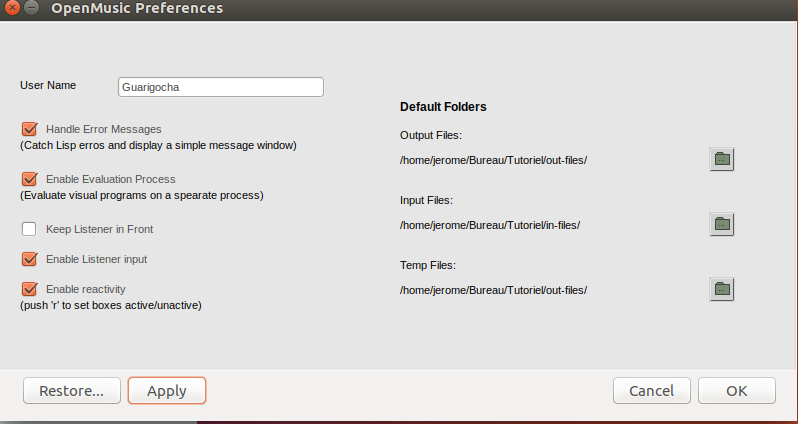This screenshot has width=798, height=424.
Task: Click the Handle Error Messages label
Action: click(x=104, y=129)
